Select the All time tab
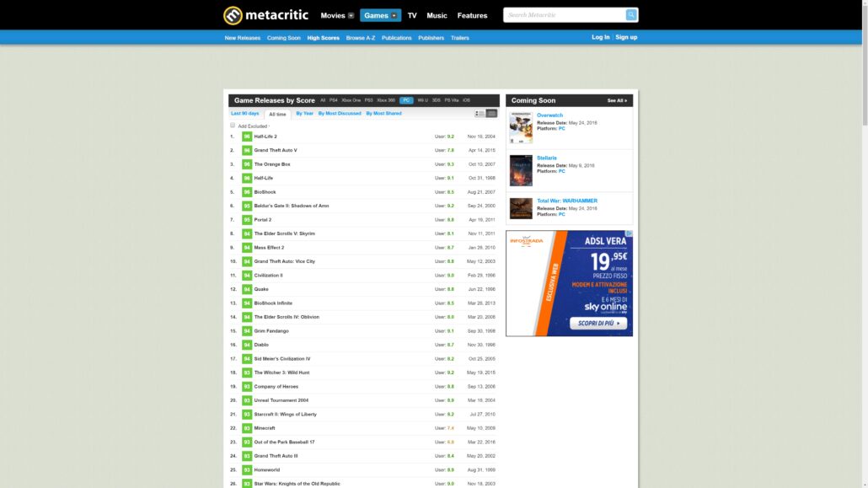This screenshot has height=488, width=868. [x=277, y=114]
